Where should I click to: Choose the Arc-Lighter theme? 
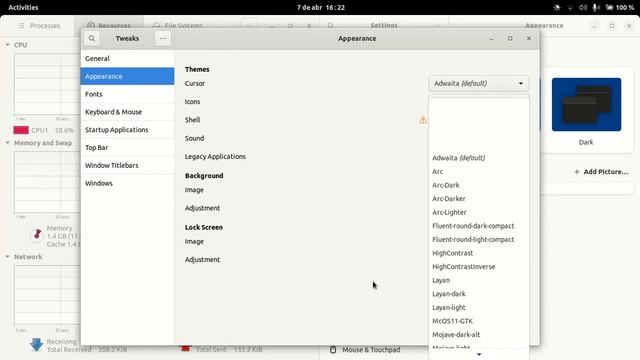479,212
